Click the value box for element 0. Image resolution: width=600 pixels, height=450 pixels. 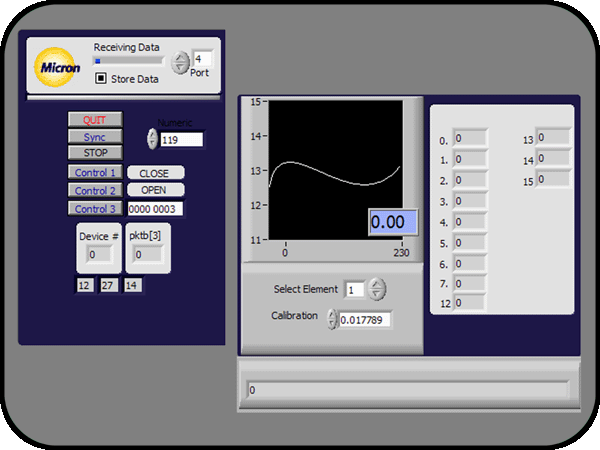[470, 139]
